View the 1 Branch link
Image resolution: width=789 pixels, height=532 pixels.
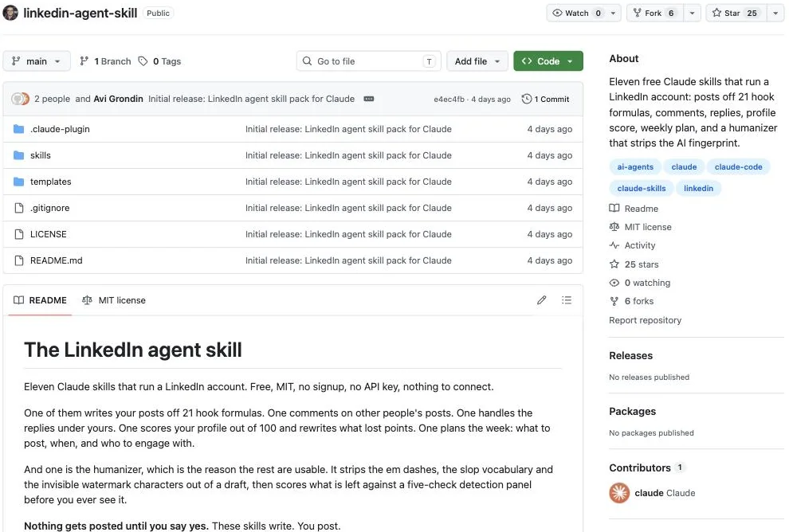(106, 61)
